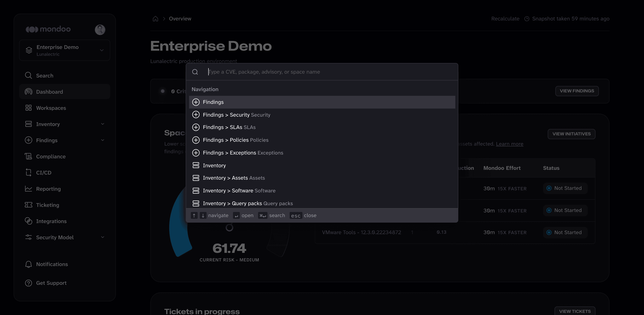Open the Enterprise Demo space dropdown
Image resolution: width=644 pixels, height=315 pixels.
65,50
